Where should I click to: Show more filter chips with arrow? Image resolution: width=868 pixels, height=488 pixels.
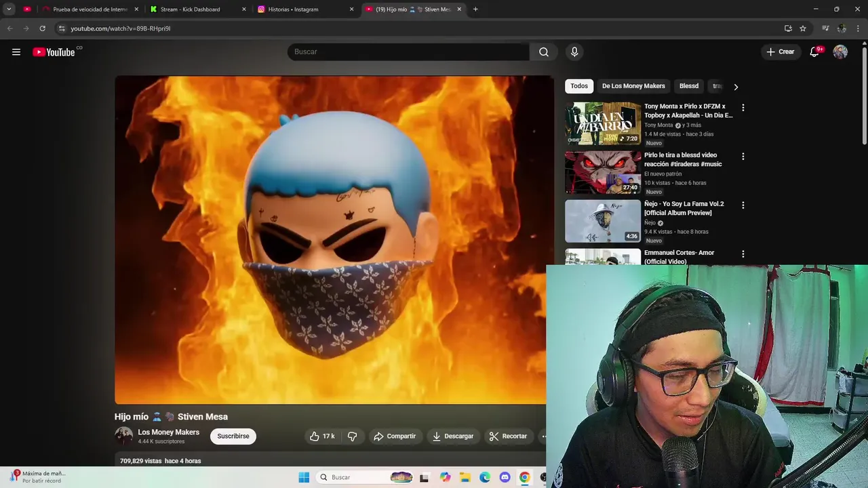(x=736, y=87)
